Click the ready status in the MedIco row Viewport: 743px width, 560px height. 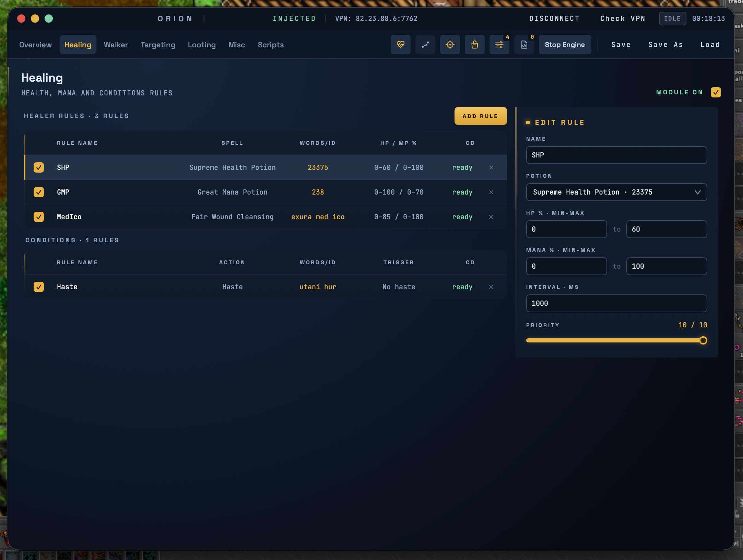[x=462, y=217]
